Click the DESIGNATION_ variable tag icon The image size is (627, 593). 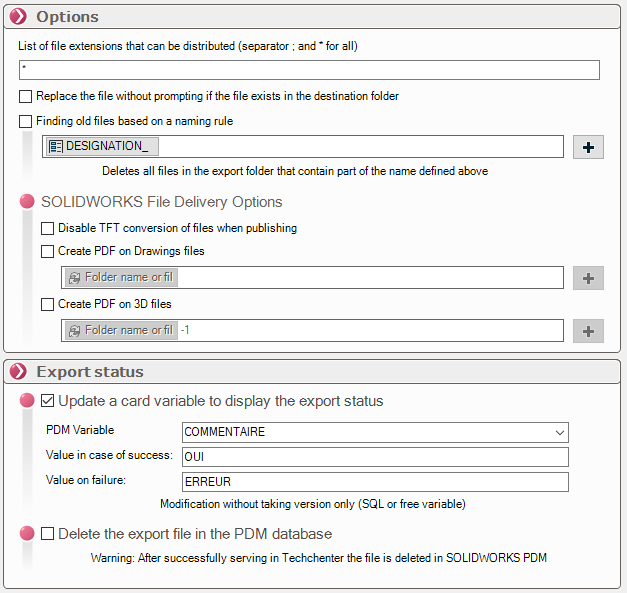56,147
